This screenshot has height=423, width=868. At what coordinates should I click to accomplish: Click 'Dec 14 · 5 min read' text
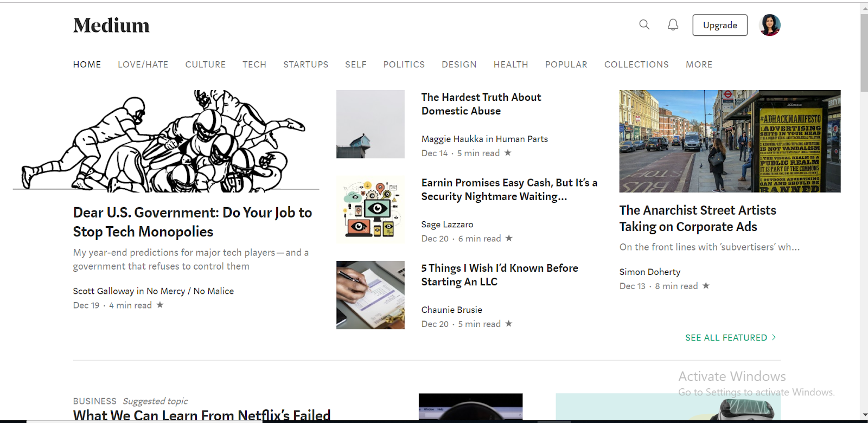[x=461, y=153]
